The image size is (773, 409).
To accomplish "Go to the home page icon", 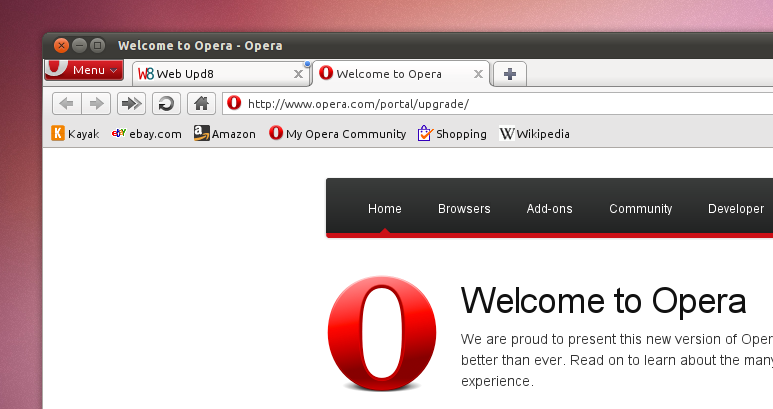I will click(x=201, y=103).
